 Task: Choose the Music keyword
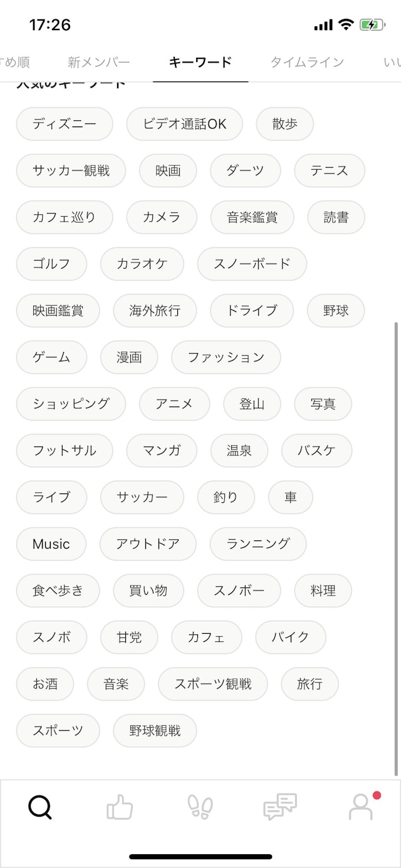[51, 544]
